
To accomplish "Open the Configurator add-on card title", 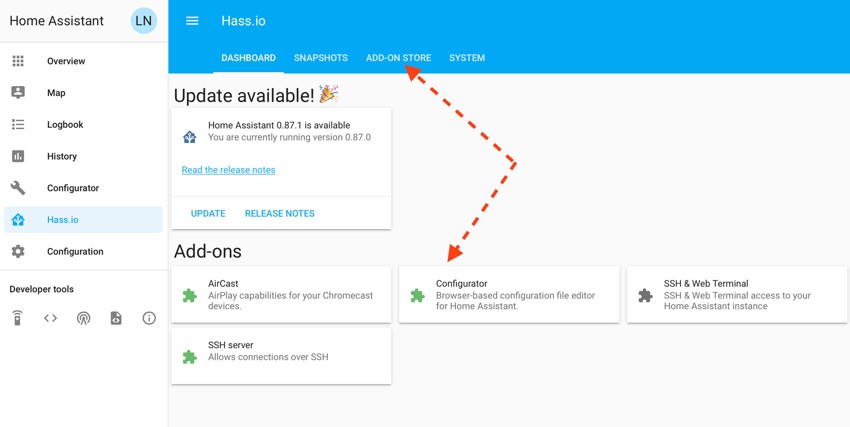I will tap(461, 283).
